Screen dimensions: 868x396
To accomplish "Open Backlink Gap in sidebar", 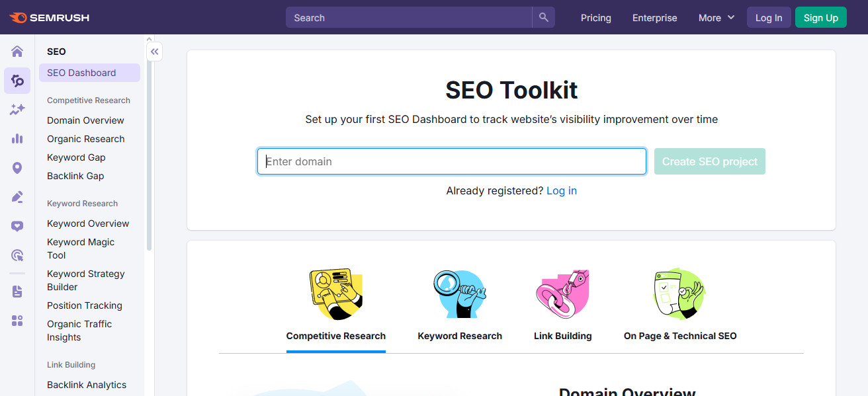I will [75, 176].
